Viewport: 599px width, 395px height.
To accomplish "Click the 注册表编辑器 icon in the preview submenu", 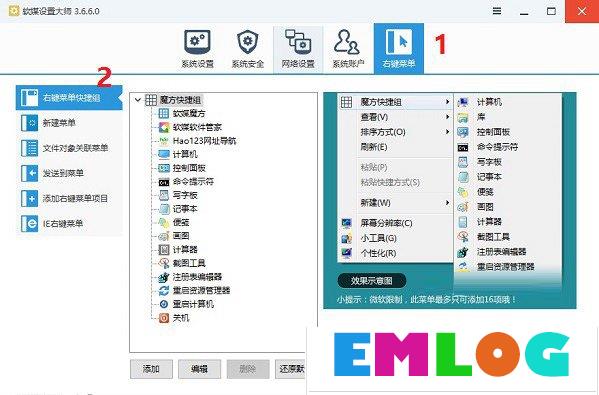I will 463,252.
